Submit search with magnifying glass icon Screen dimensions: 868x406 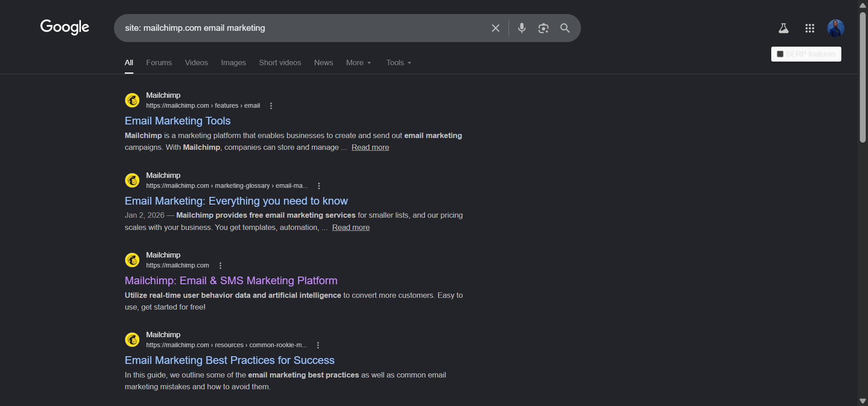pyautogui.click(x=565, y=28)
